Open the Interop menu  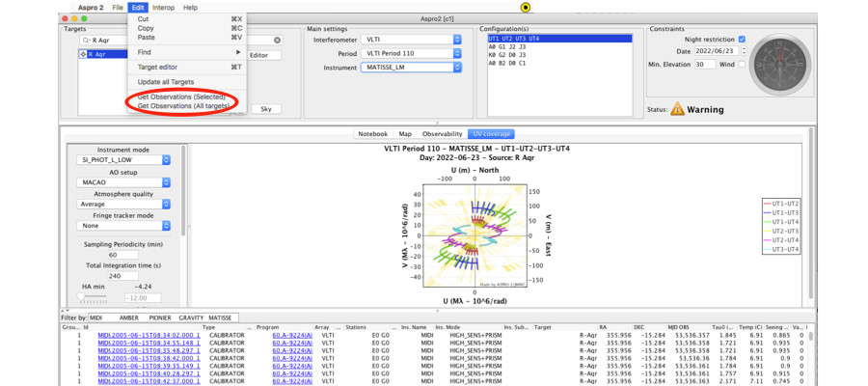click(x=163, y=8)
